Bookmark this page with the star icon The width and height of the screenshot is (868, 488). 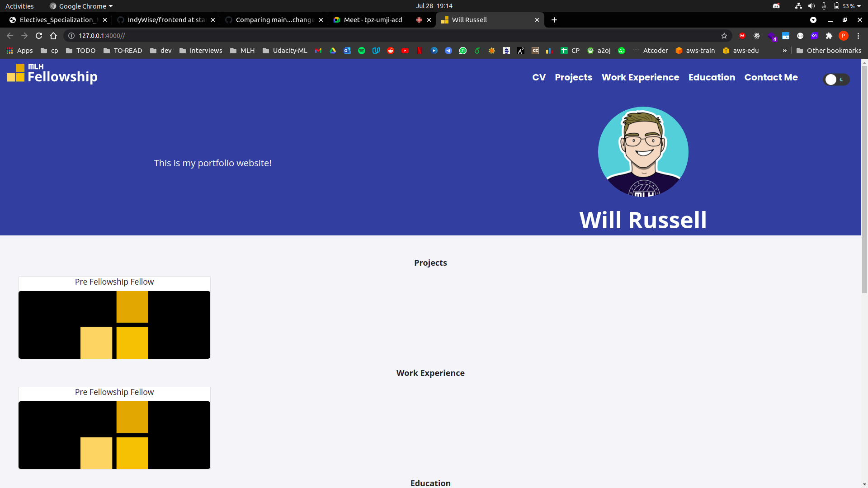[x=724, y=36]
